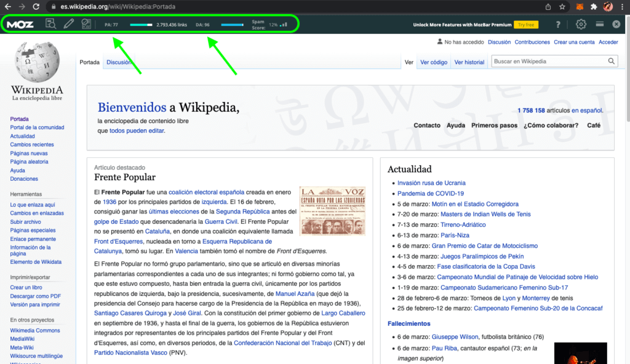Open Chrome extensions puzzle icon
630x364 pixels.
click(593, 7)
